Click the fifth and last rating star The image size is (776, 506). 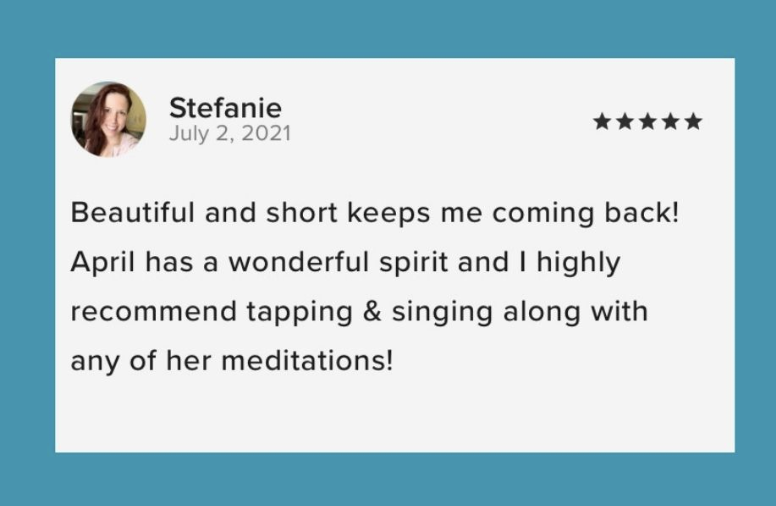[693, 121]
